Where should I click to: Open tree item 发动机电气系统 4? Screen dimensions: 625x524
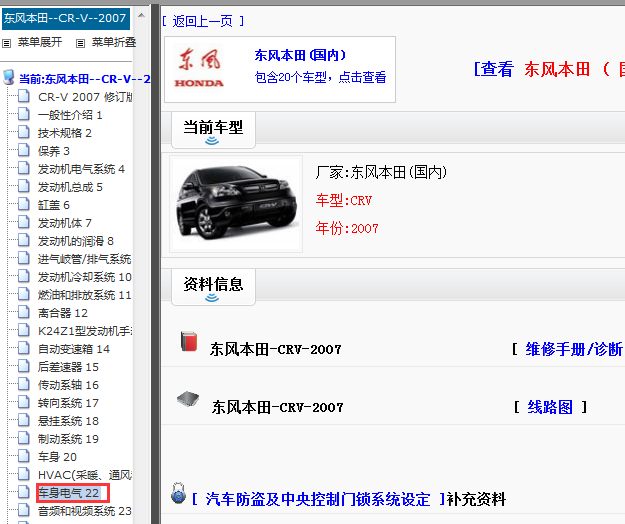click(81, 169)
